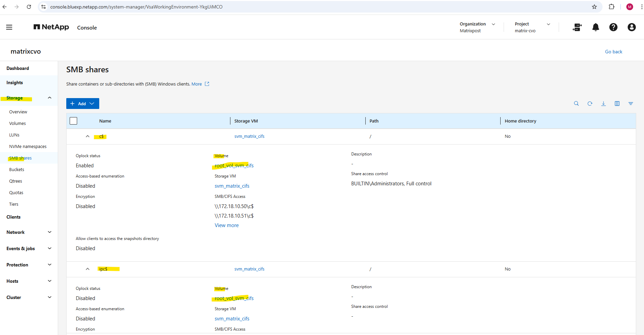Open the user account profile icon
The height and width of the screenshot is (335, 644).
(631, 27)
